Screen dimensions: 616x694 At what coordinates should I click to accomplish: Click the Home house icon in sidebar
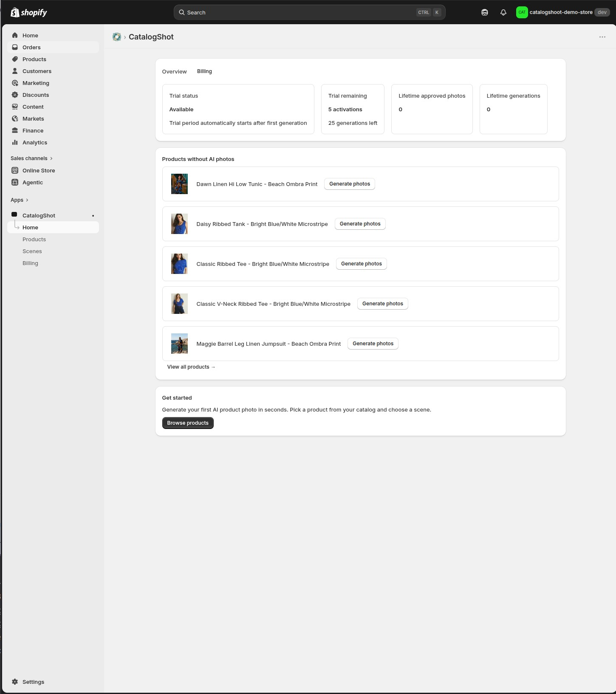[x=15, y=35]
